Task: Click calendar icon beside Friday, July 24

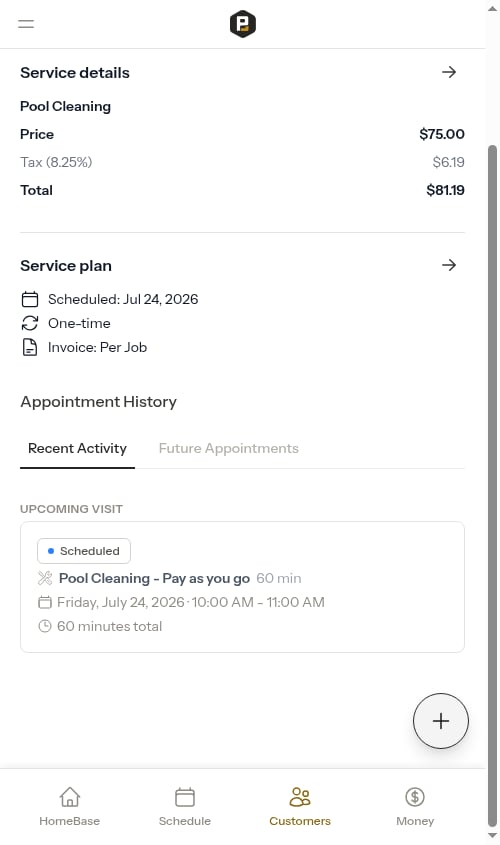Action: (45, 602)
